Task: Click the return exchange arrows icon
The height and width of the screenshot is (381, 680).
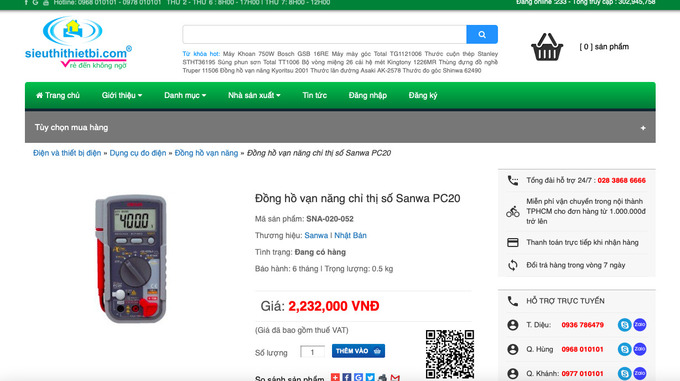Action: 513,265
